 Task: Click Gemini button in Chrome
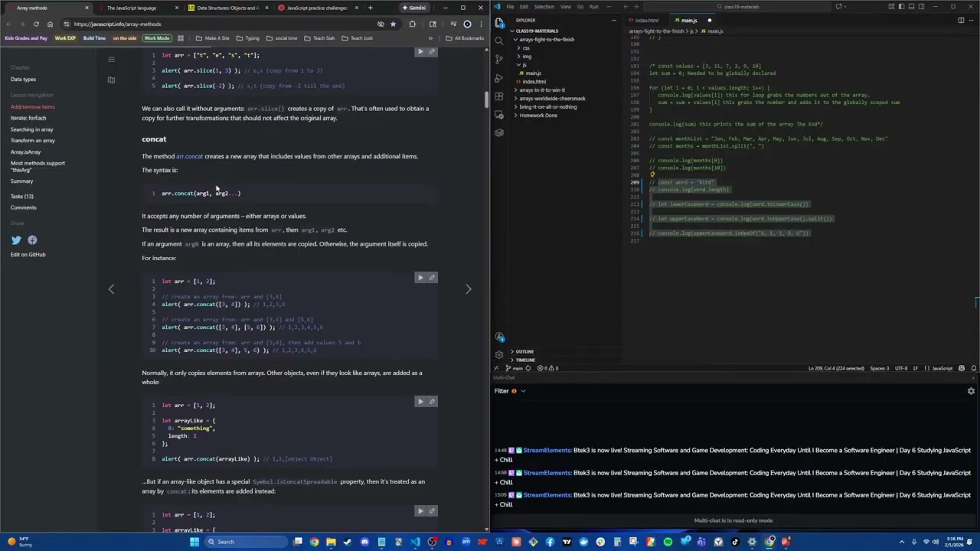(414, 8)
